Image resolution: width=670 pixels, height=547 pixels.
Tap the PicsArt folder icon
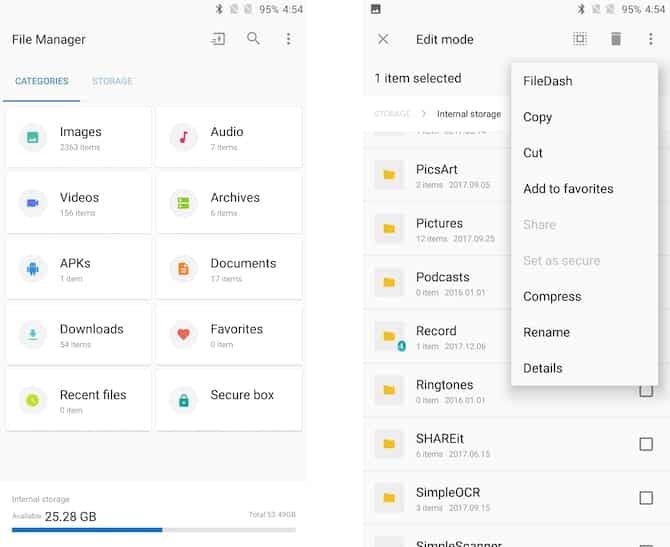(x=389, y=175)
